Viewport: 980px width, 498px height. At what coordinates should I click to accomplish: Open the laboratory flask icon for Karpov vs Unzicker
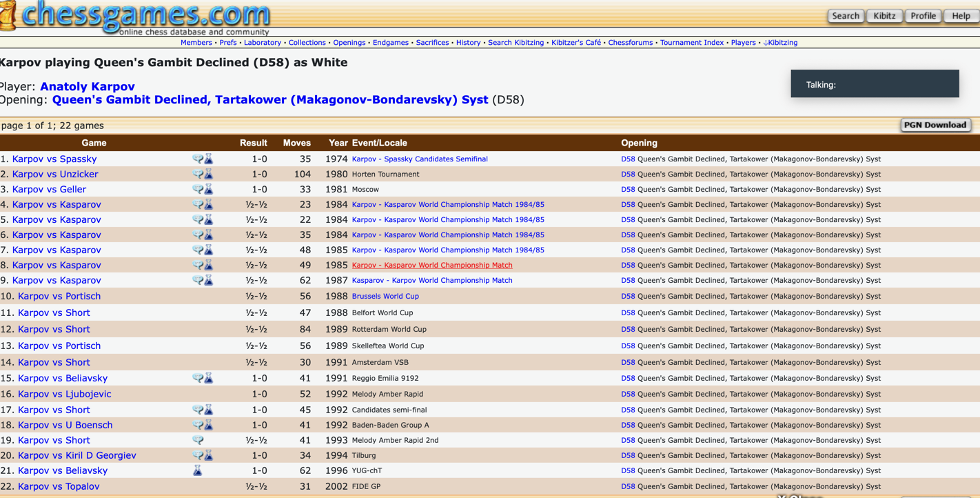(x=208, y=174)
